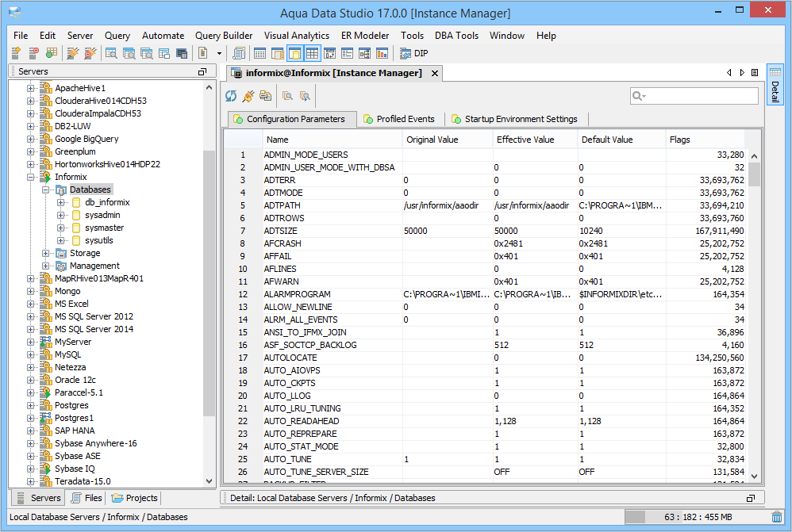Click the register server icon in main toolbar
Screen dimensions: 792x532
click(x=16, y=54)
